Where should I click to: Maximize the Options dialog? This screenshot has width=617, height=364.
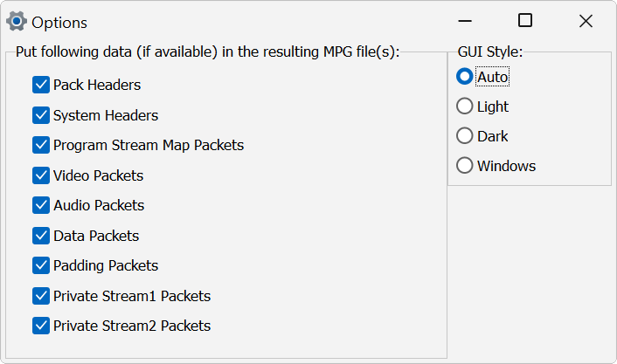[x=525, y=21]
